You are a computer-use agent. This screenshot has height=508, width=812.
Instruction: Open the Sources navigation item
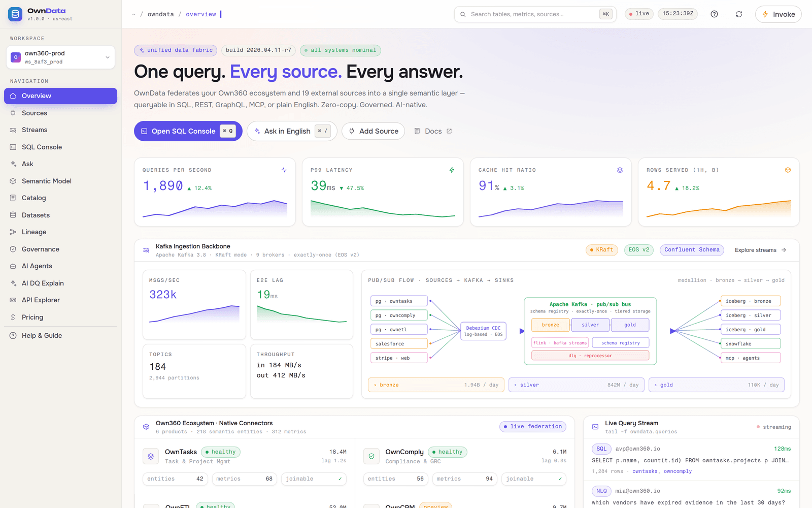(60, 113)
